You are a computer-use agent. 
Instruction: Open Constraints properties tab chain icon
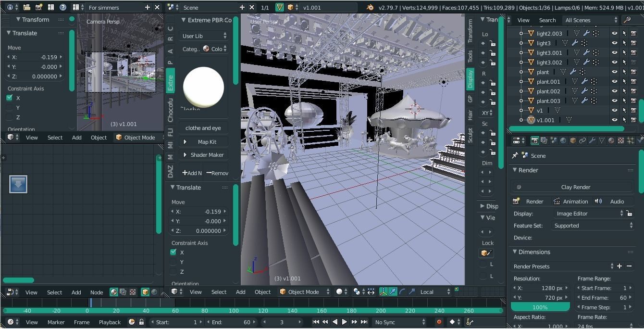pos(582,140)
